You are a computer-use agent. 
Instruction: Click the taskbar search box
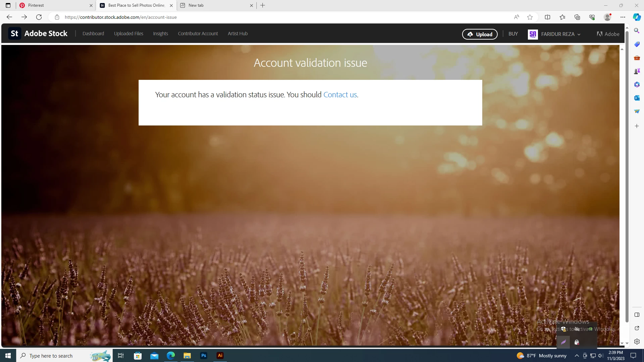click(64, 356)
